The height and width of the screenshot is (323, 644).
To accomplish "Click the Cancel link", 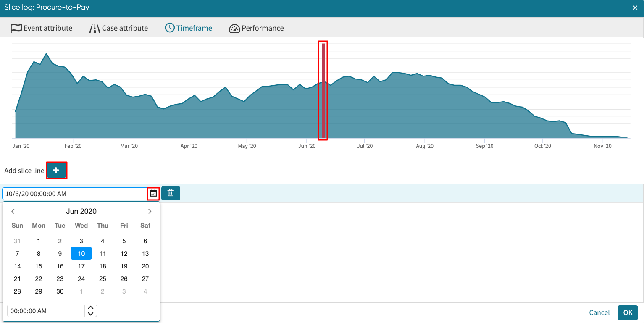I will click(599, 312).
